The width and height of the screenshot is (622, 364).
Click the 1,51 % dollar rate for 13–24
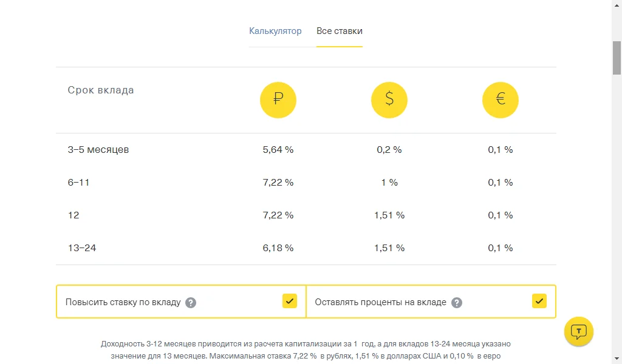pos(389,248)
